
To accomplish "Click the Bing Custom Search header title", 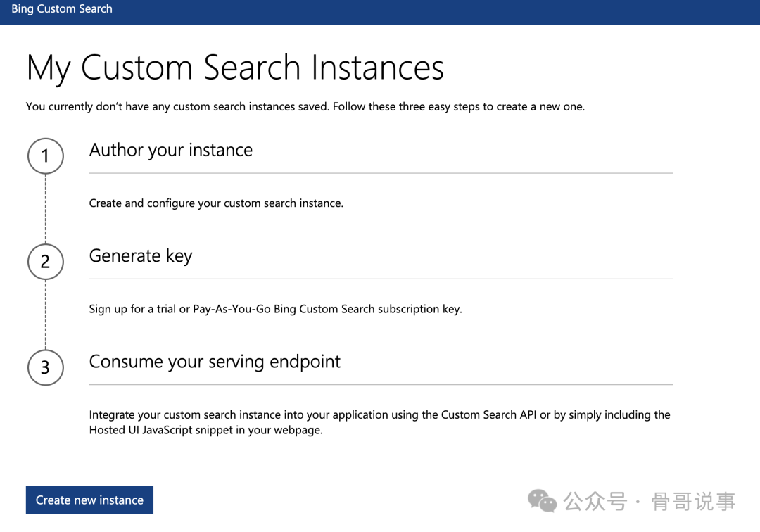I will [x=62, y=9].
